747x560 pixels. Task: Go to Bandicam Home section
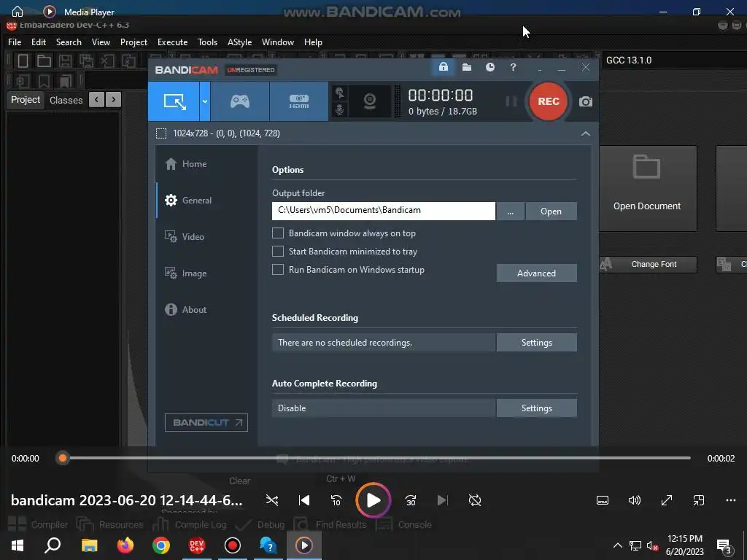tap(186, 164)
